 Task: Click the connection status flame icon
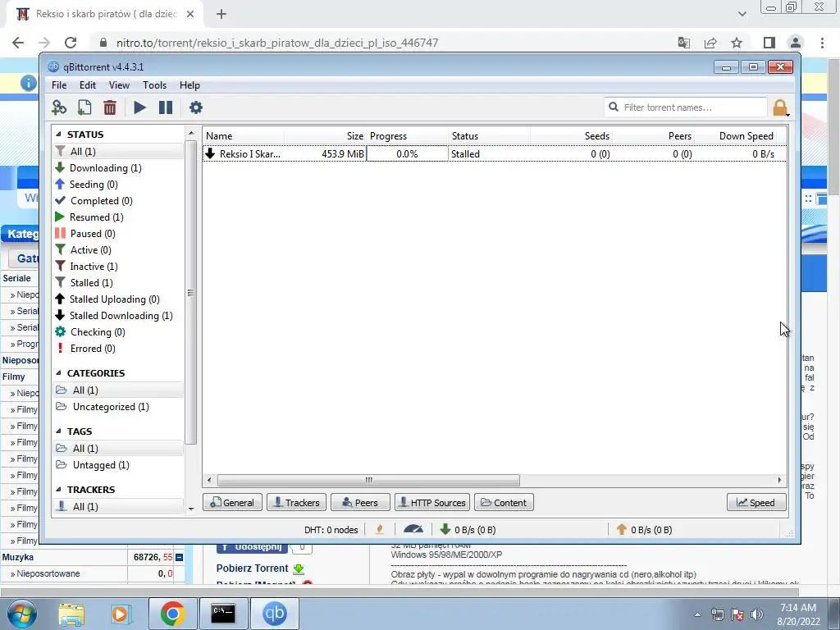click(x=380, y=530)
